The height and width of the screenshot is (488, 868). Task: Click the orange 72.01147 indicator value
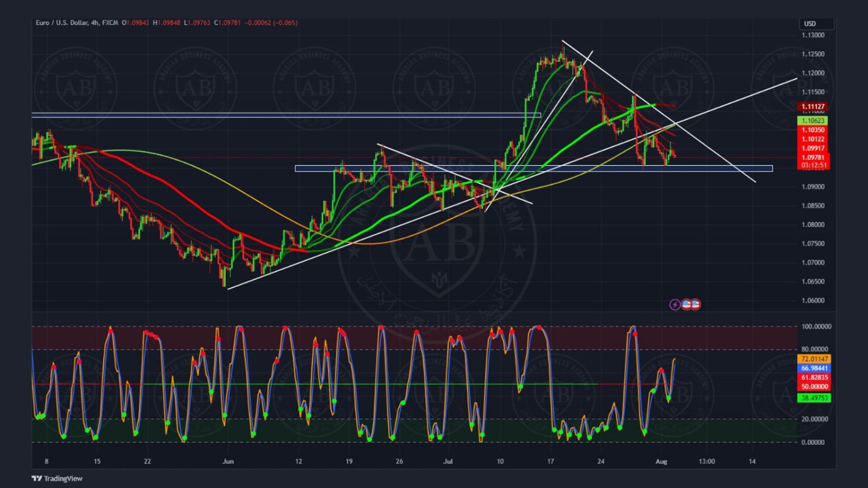(x=815, y=359)
